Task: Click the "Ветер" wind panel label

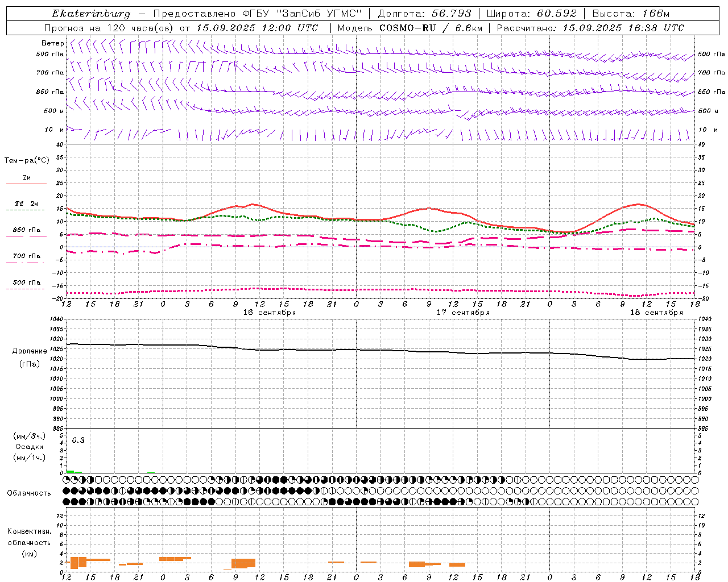Action: click(52, 43)
